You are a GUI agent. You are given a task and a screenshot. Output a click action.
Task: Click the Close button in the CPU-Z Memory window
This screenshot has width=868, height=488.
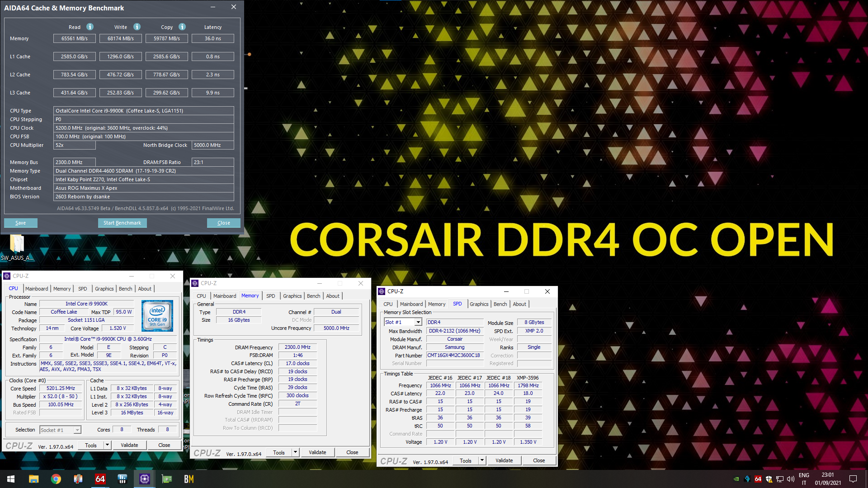tap(352, 452)
